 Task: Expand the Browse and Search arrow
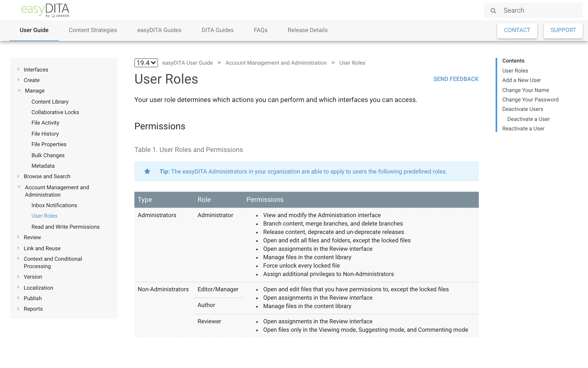tap(18, 176)
